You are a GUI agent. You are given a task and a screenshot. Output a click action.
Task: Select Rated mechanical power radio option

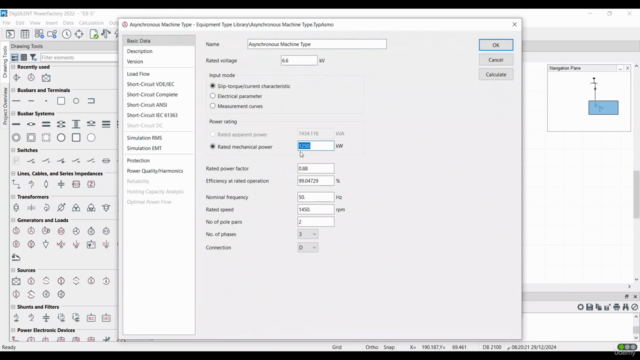[213, 147]
